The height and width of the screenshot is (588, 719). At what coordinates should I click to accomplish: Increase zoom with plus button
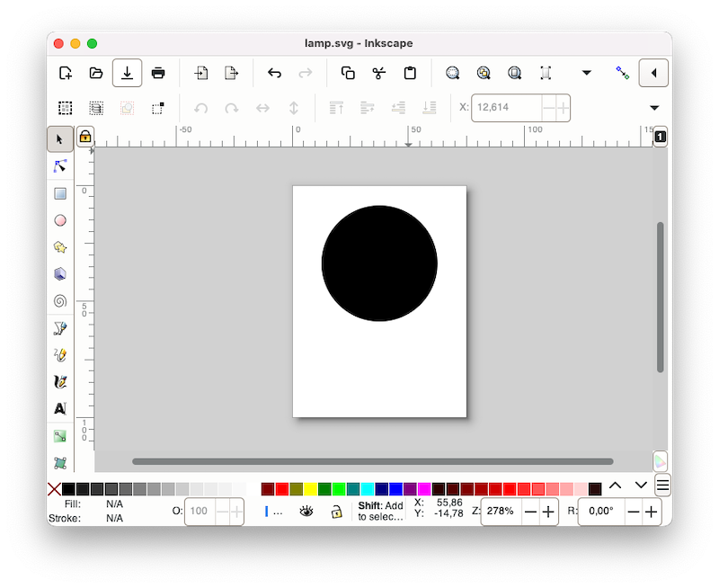[548, 512]
